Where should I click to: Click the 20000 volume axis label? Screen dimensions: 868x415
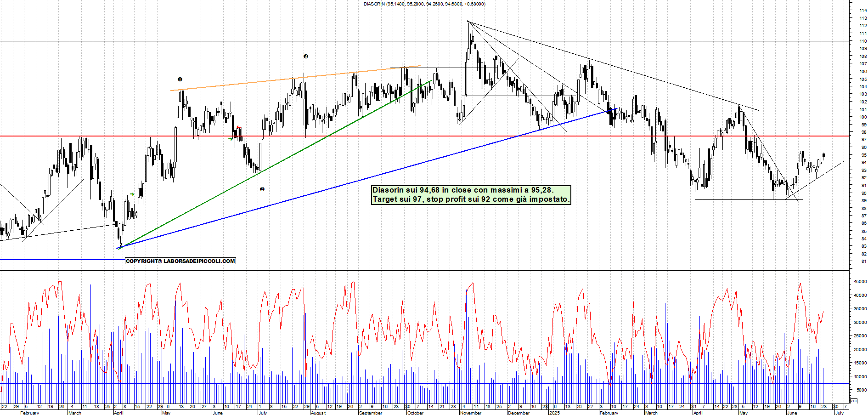(860, 350)
